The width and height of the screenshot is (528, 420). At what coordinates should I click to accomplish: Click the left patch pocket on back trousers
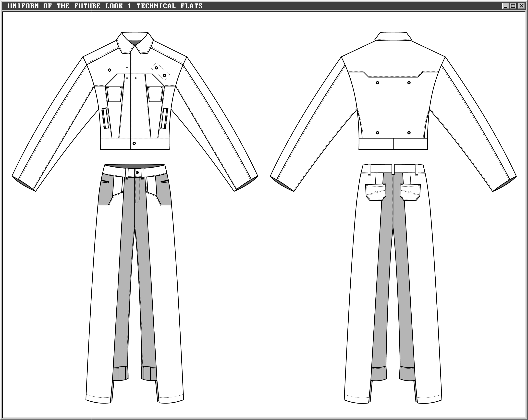pos(376,192)
